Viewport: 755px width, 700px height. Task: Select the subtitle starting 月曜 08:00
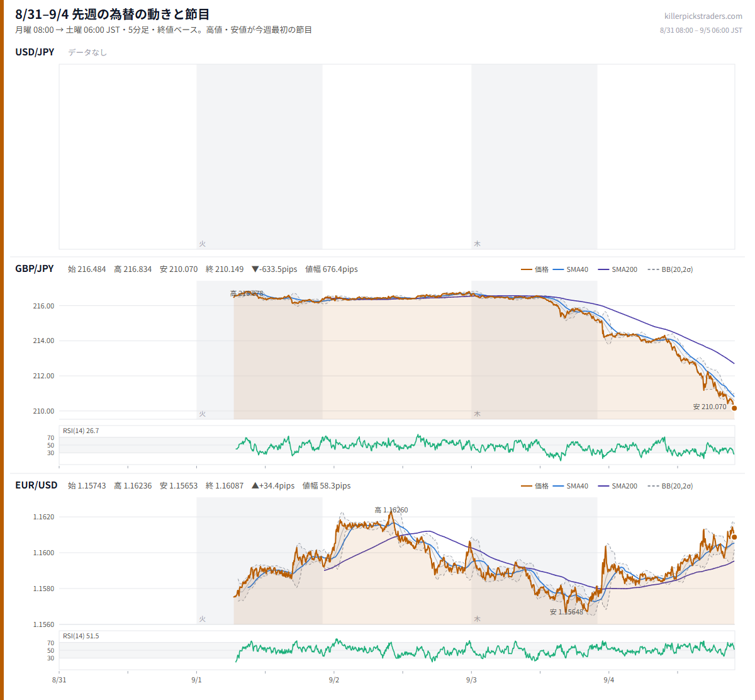(x=164, y=30)
